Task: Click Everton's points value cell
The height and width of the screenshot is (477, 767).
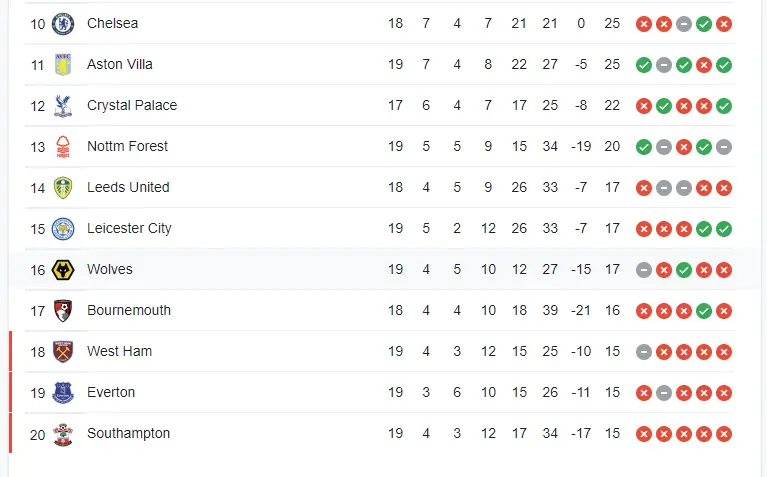Action: (x=612, y=392)
